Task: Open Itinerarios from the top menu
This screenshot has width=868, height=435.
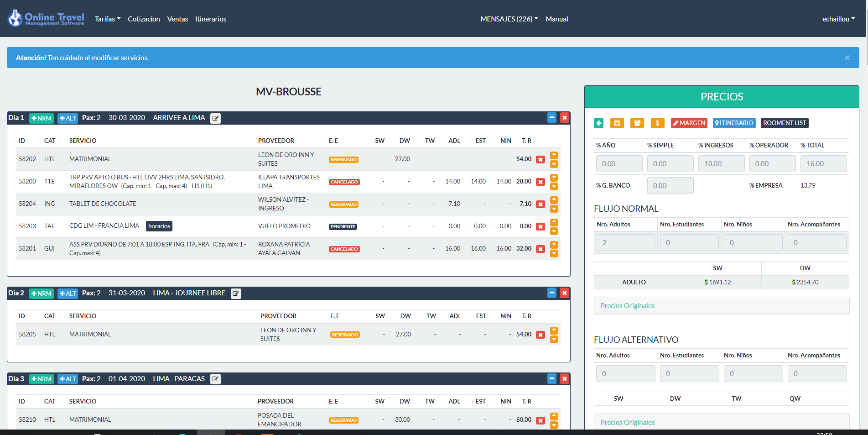Action: 211,19
